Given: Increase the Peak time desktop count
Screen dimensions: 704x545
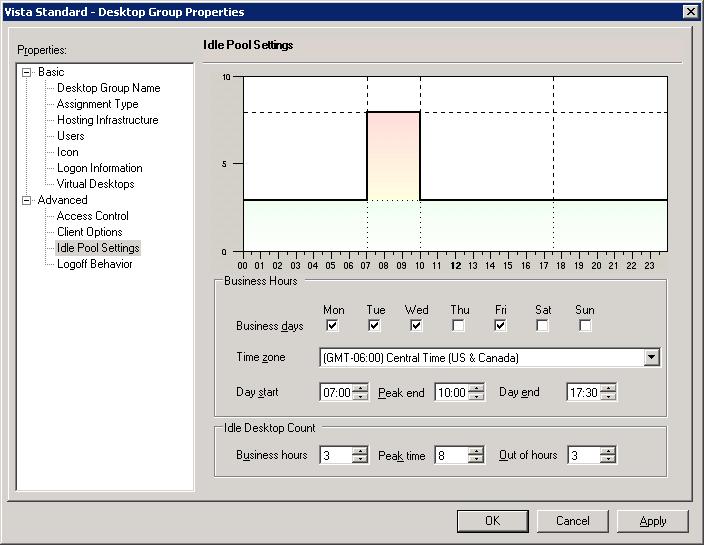Looking at the screenshot, I should [x=476, y=451].
